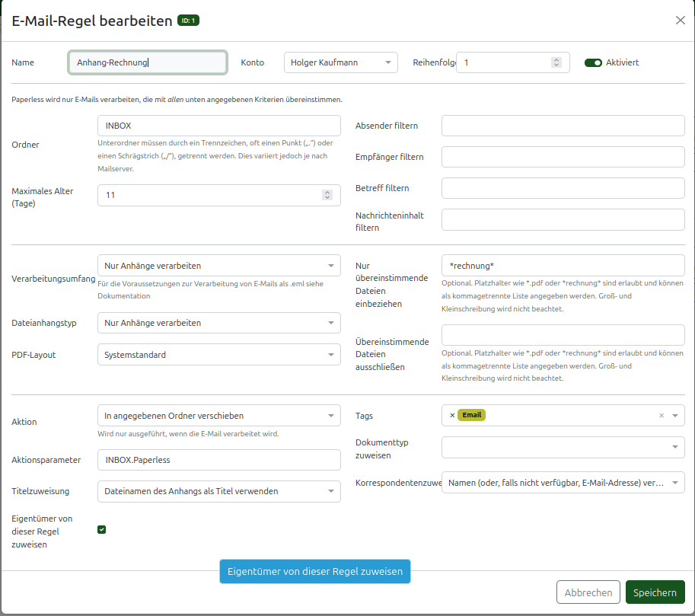Click the Speichern button

point(655,592)
